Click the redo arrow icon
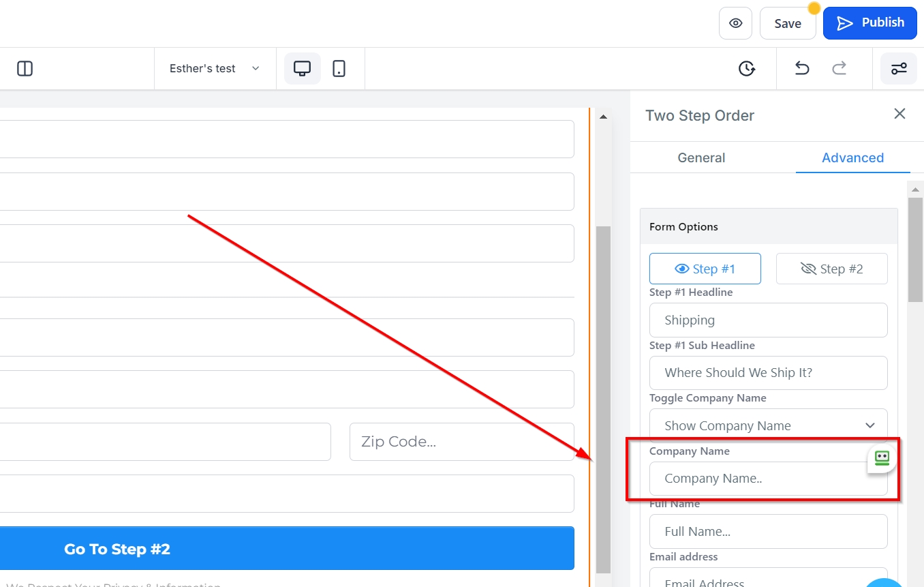Viewport: 924px width, 587px height. (840, 68)
